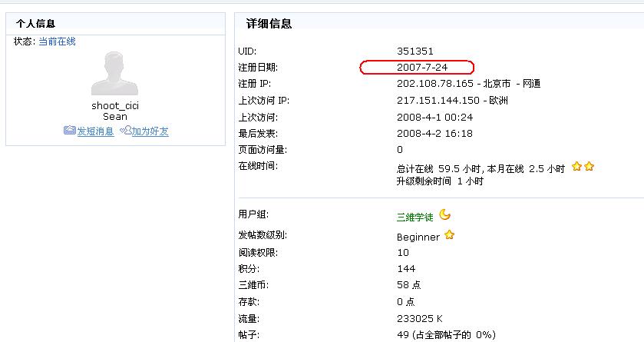The width and height of the screenshot is (644, 342).
Task: Click the last post time 2008-4-2 16:18
Action: click(x=434, y=133)
